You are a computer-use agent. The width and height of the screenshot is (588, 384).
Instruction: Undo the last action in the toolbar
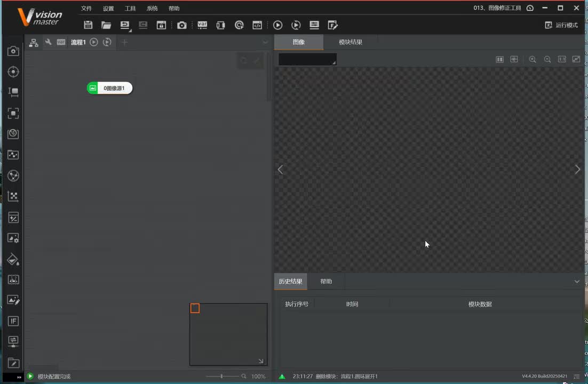[x=125, y=25]
